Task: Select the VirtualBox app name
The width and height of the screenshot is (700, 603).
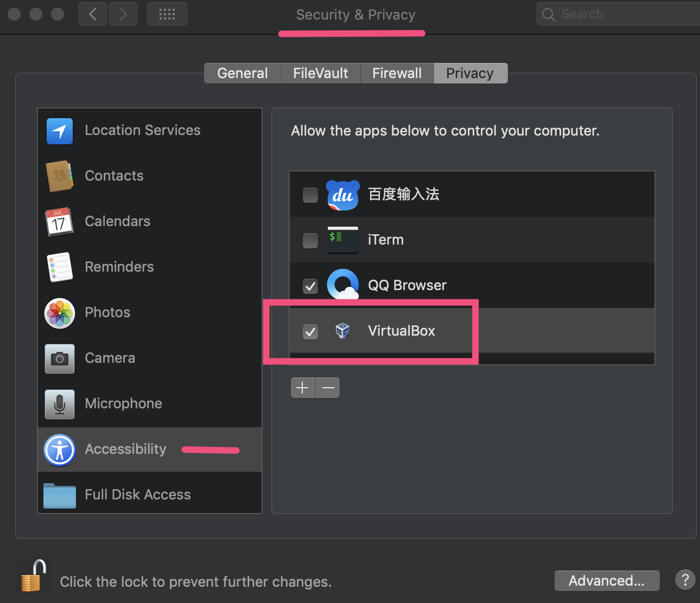Action: 402,331
